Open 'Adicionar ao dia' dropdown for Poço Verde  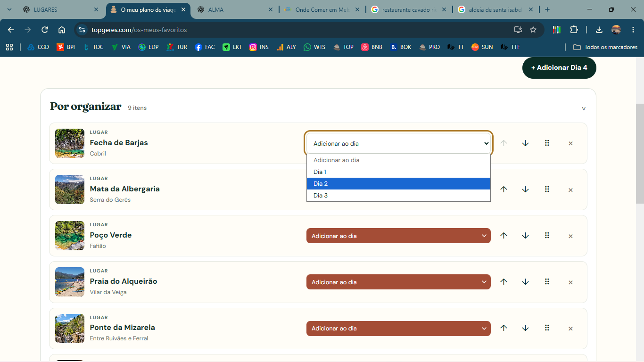(x=398, y=236)
